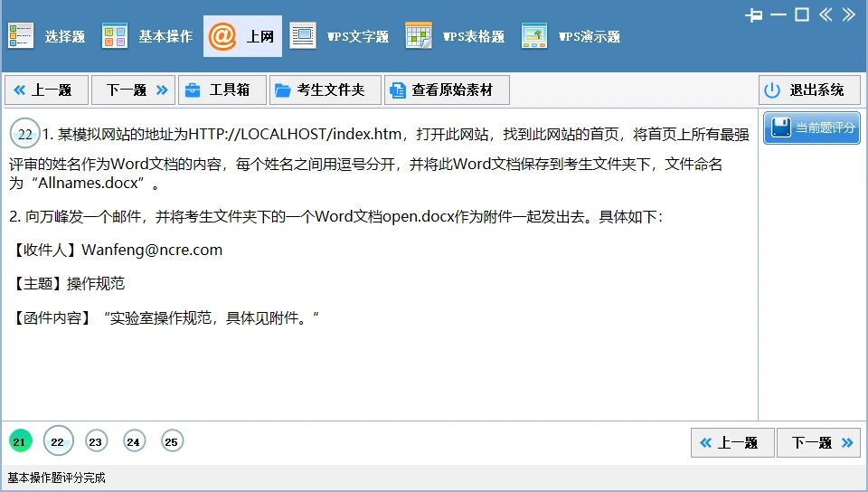Save score with 当前题评分 button

[x=811, y=128]
